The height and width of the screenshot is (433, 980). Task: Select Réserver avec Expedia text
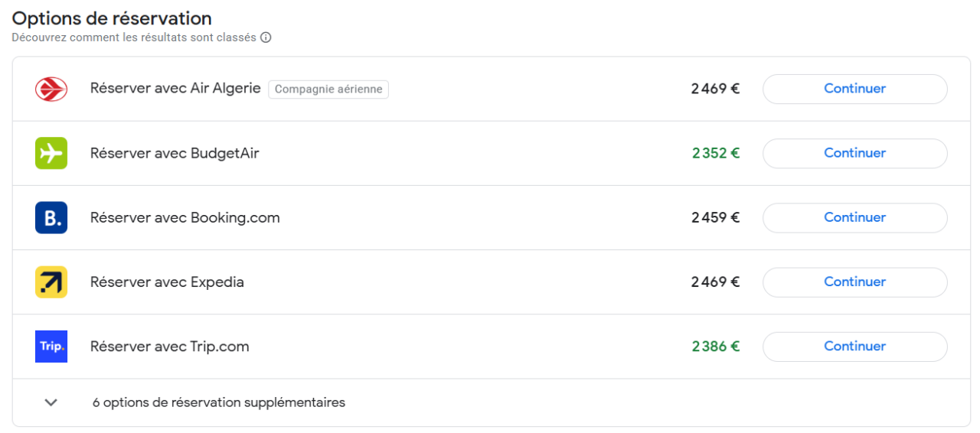pyautogui.click(x=167, y=282)
